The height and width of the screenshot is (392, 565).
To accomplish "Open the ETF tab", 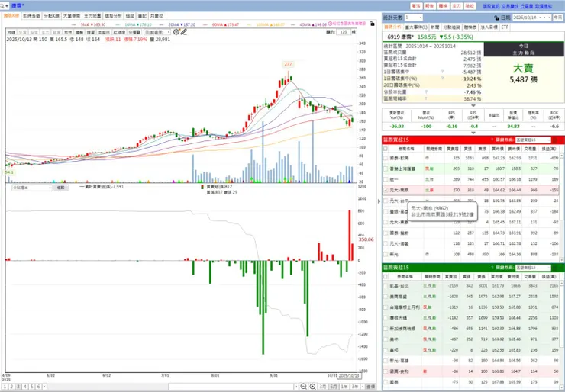I will point(505,27).
